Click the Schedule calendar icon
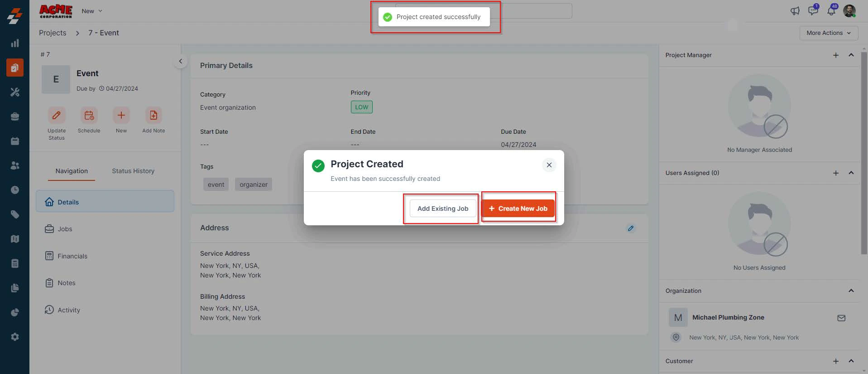 89,115
